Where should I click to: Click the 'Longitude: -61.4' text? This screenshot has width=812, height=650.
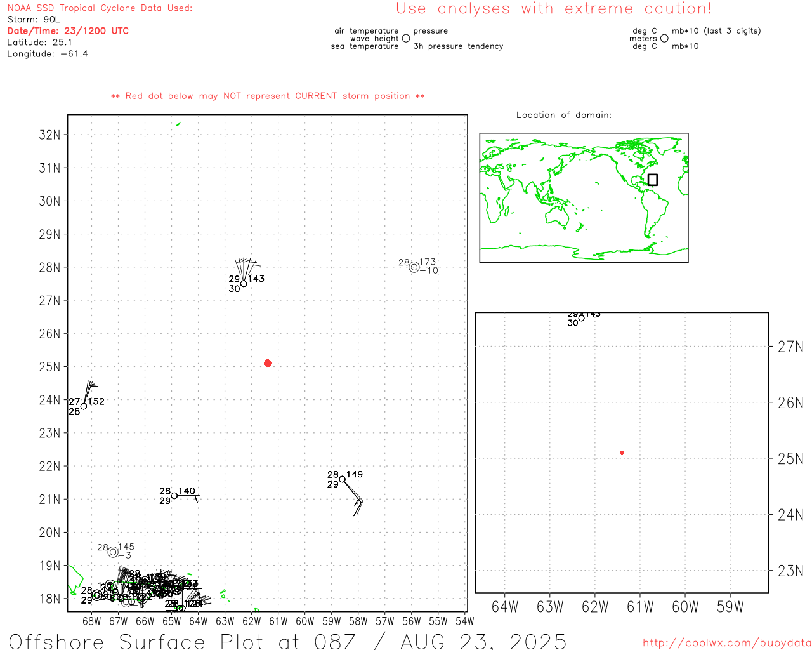pos(48,54)
